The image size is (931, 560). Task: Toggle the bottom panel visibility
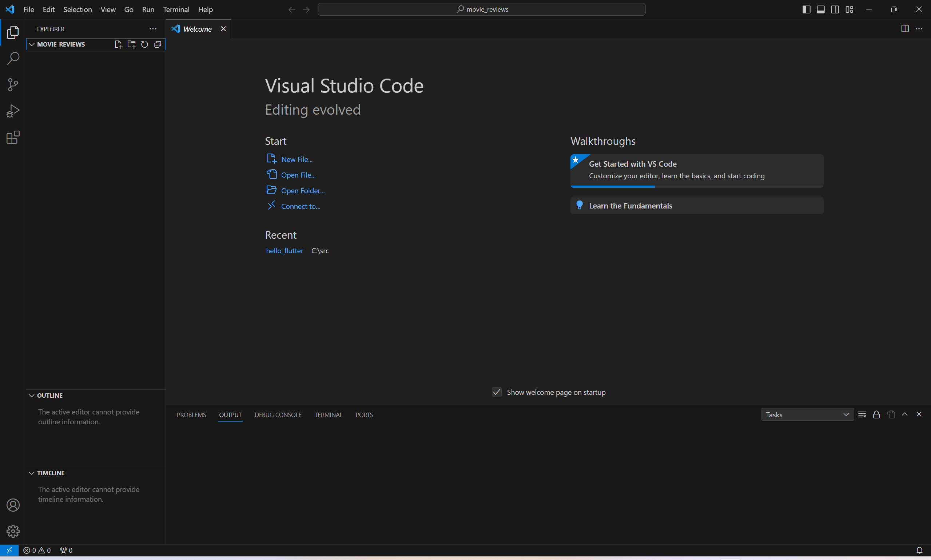click(x=820, y=9)
